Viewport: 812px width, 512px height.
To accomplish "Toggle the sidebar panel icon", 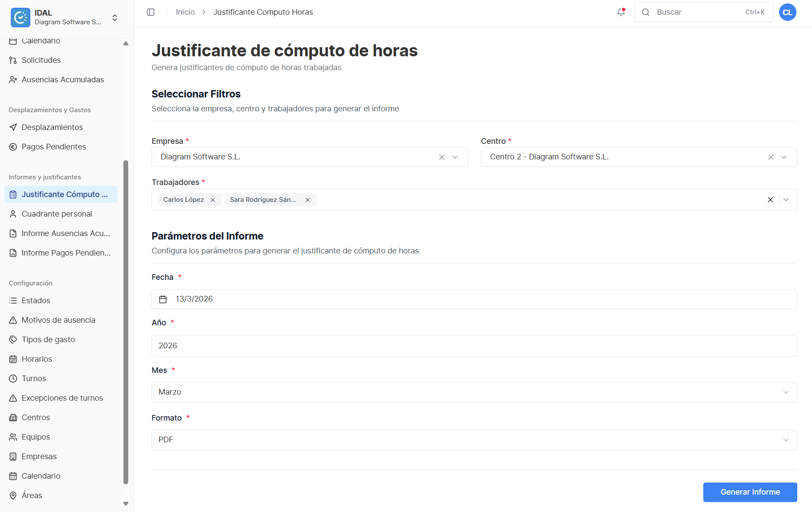I will coord(151,12).
